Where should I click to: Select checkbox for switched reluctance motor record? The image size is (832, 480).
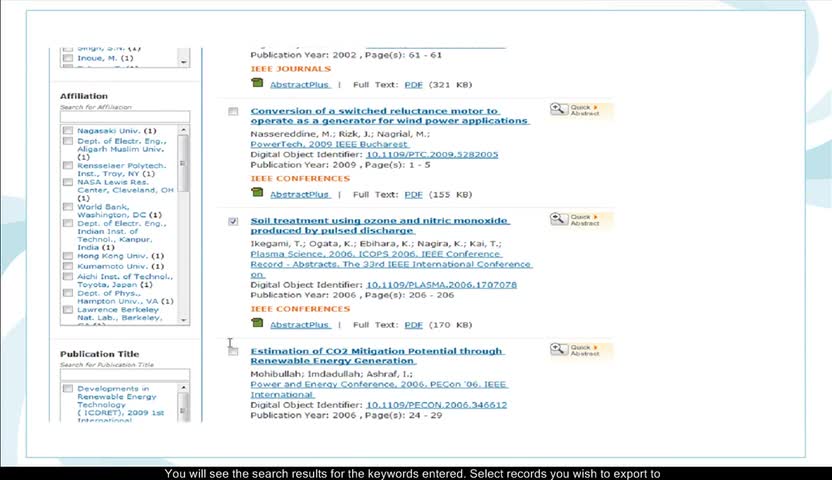click(x=233, y=111)
